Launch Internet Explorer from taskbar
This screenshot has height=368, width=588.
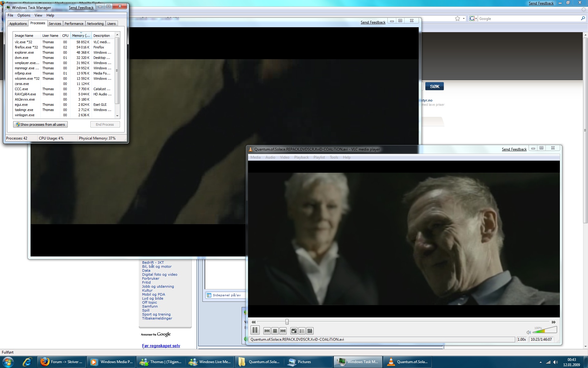[27, 362]
